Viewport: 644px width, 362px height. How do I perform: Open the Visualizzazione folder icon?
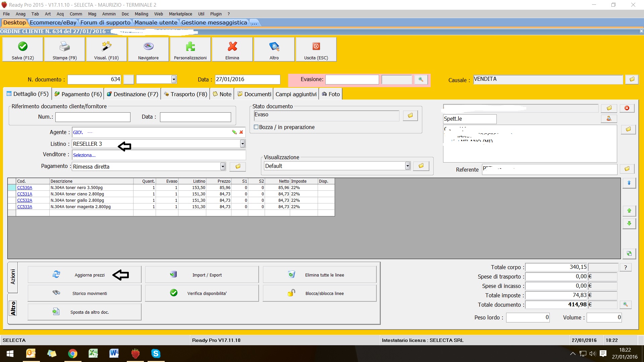(x=421, y=166)
